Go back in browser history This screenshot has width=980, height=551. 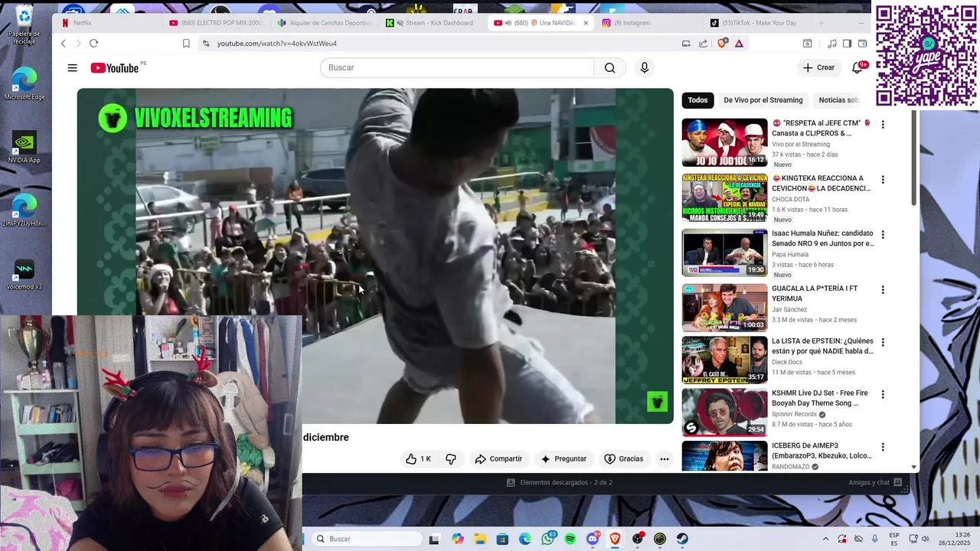[x=64, y=44]
